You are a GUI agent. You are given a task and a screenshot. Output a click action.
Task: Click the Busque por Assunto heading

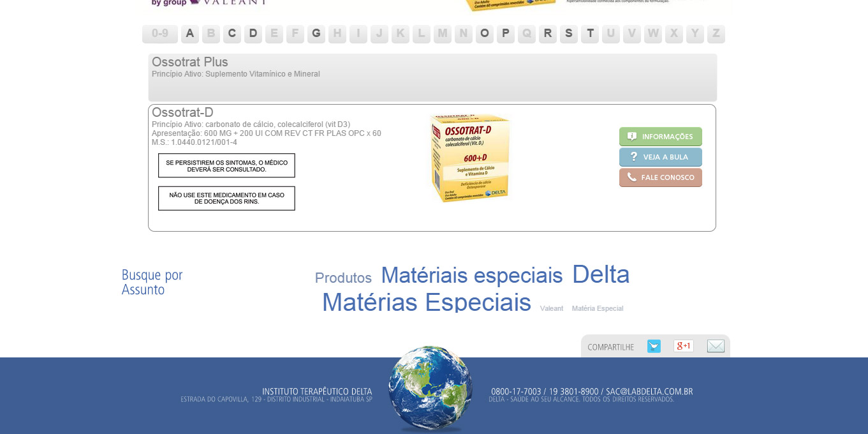coord(152,282)
